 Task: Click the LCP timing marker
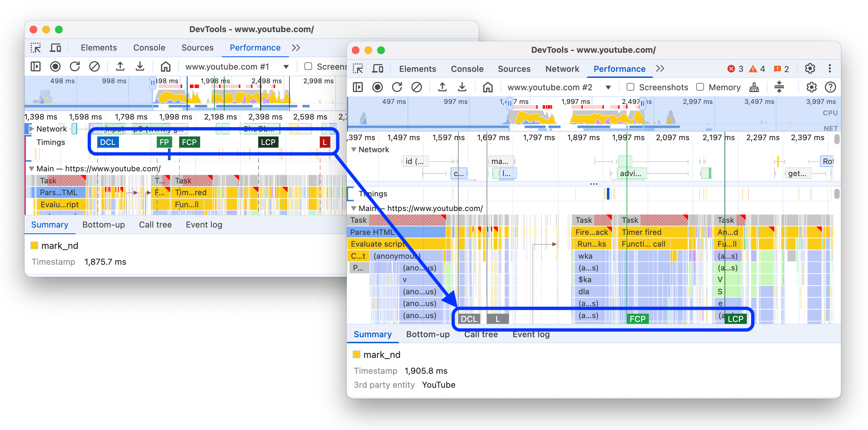pos(734,318)
